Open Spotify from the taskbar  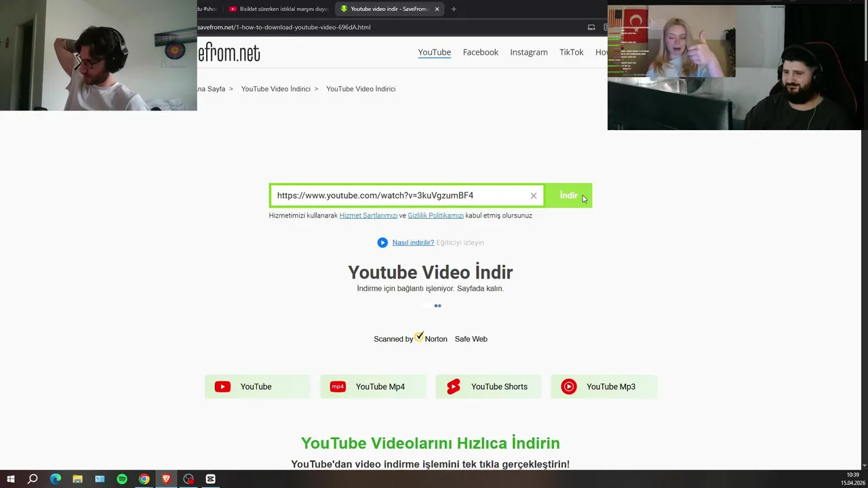[122, 479]
